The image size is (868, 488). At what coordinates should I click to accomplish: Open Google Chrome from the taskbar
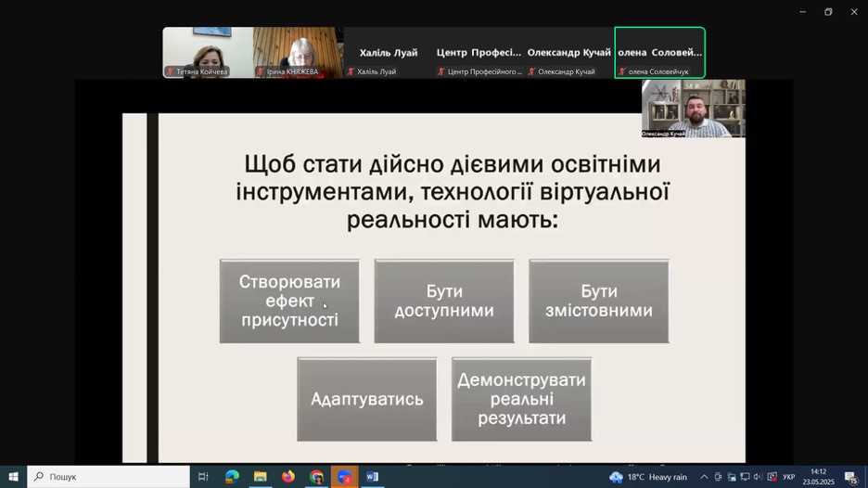pos(317,477)
